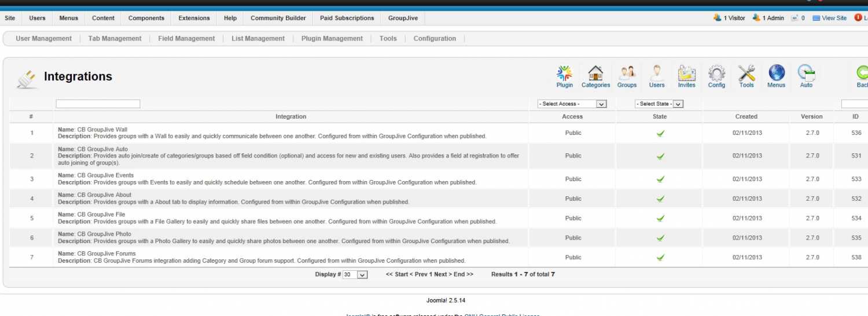The height and width of the screenshot is (316, 868).
Task: Open the Extensions menu
Action: (194, 18)
